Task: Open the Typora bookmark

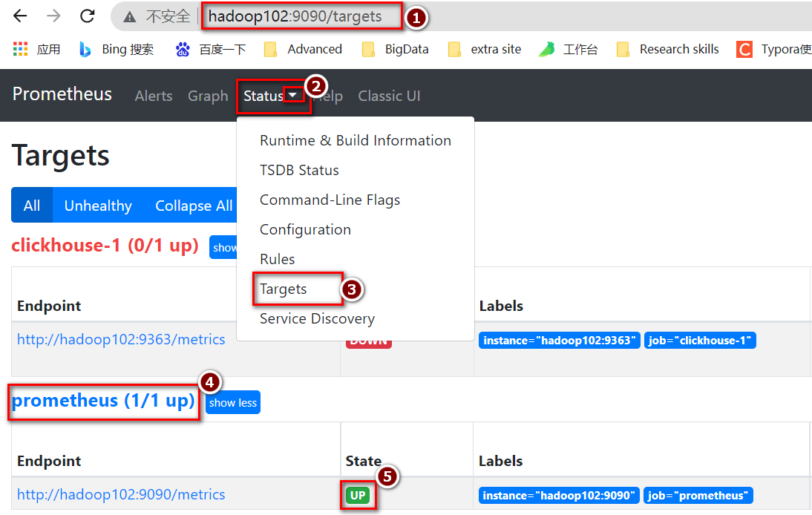Action: (x=773, y=49)
